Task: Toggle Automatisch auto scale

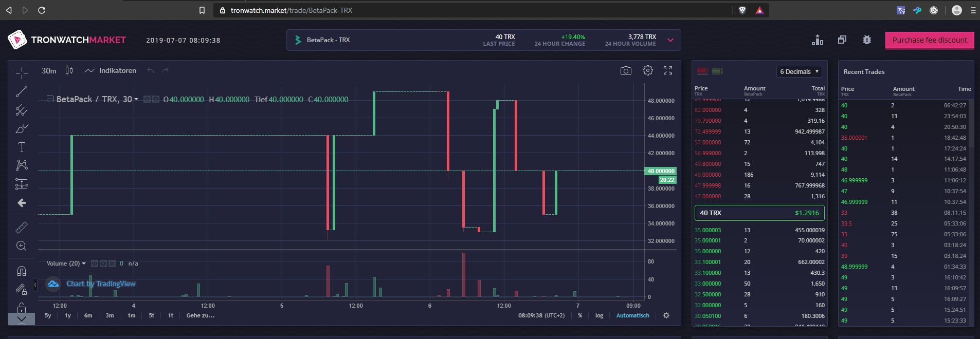Action: [x=633, y=315]
